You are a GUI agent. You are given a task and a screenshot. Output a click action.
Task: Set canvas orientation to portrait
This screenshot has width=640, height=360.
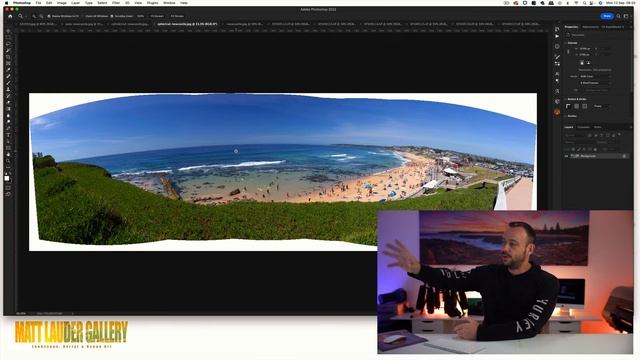[582, 63]
